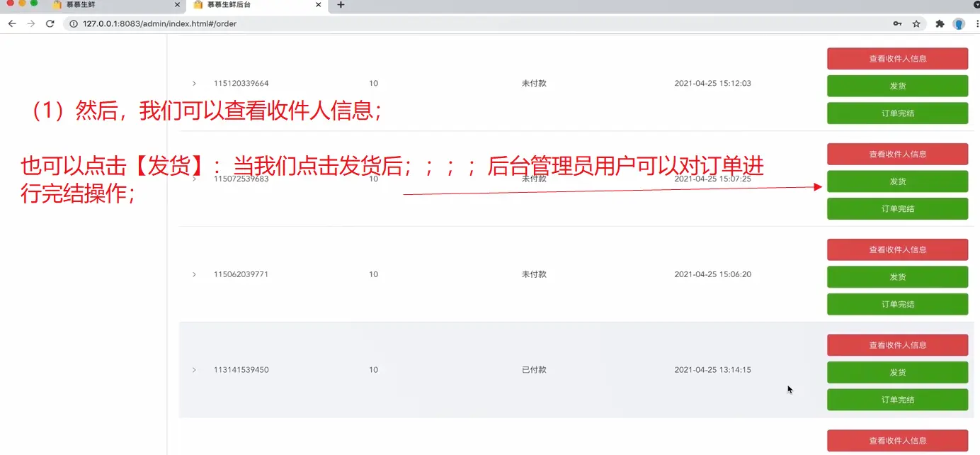Select order number 115120339664
This screenshot has height=455, width=980.
pyautogui.click(x=241, y=84)
